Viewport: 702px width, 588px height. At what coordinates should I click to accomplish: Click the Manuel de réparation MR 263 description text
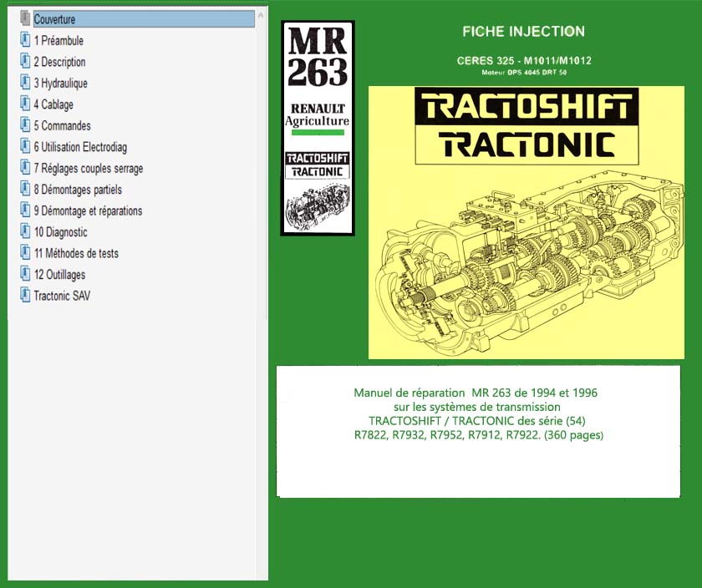tap(478, 414)
